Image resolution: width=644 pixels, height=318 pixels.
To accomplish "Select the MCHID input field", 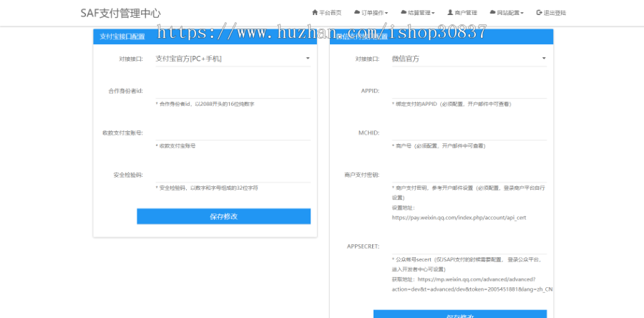I will tap(469, 133).
